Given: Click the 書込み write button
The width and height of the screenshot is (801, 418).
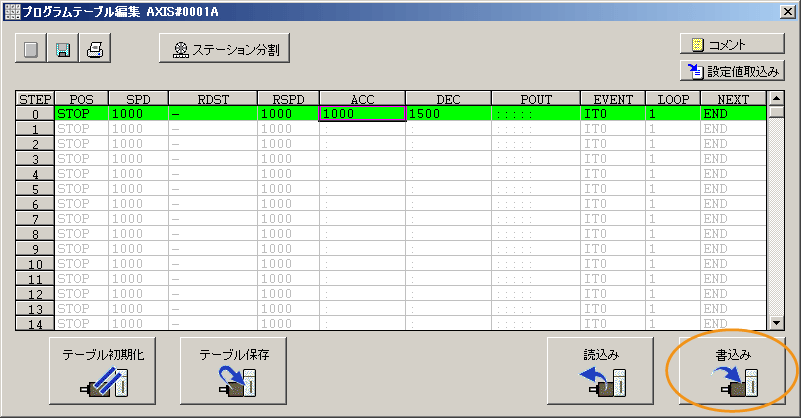Looking at the screenshot, I should pos(732,372).
